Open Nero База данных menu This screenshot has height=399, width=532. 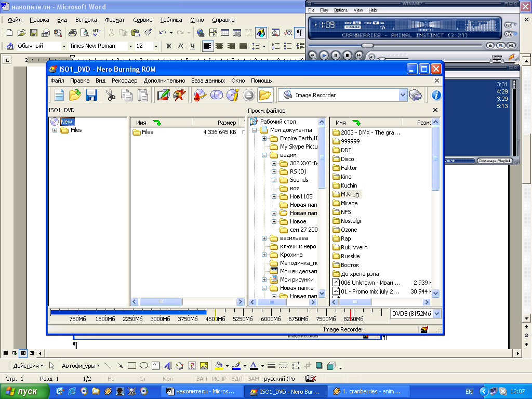208,81
